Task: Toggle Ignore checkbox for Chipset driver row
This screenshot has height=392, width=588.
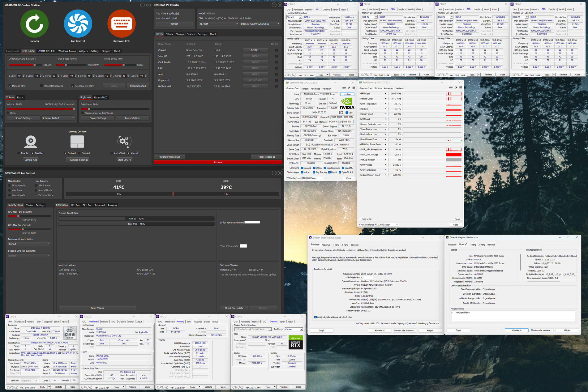Action: 277,50
